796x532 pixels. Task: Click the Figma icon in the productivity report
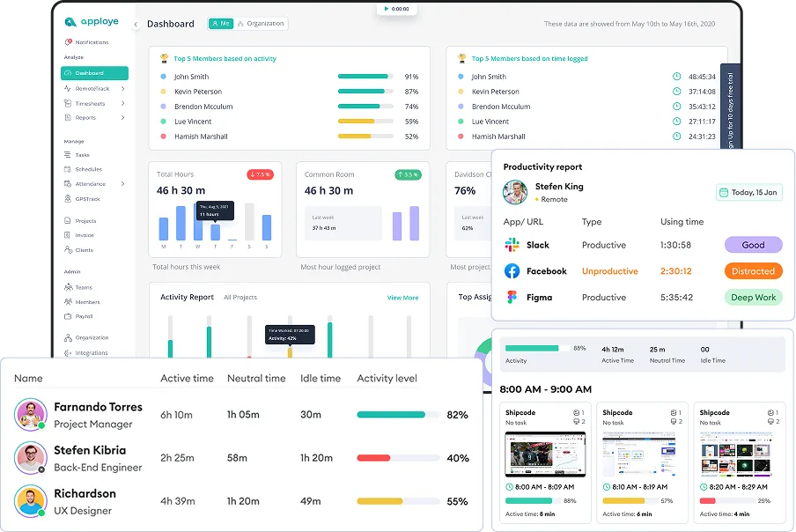[512, 297]
